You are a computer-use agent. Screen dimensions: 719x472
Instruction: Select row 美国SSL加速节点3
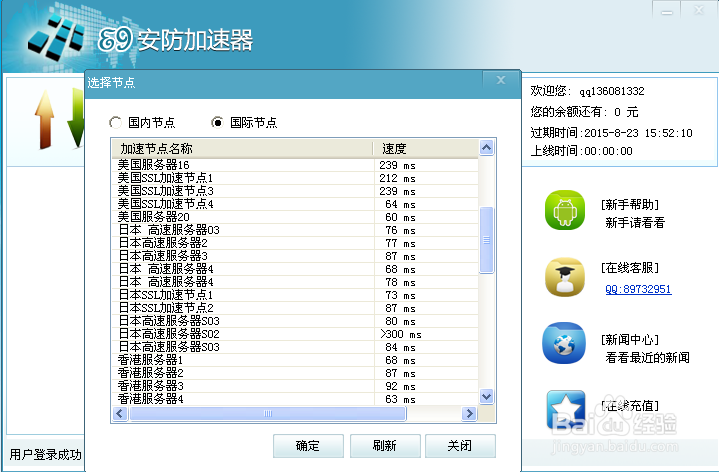tap(295, 191)
